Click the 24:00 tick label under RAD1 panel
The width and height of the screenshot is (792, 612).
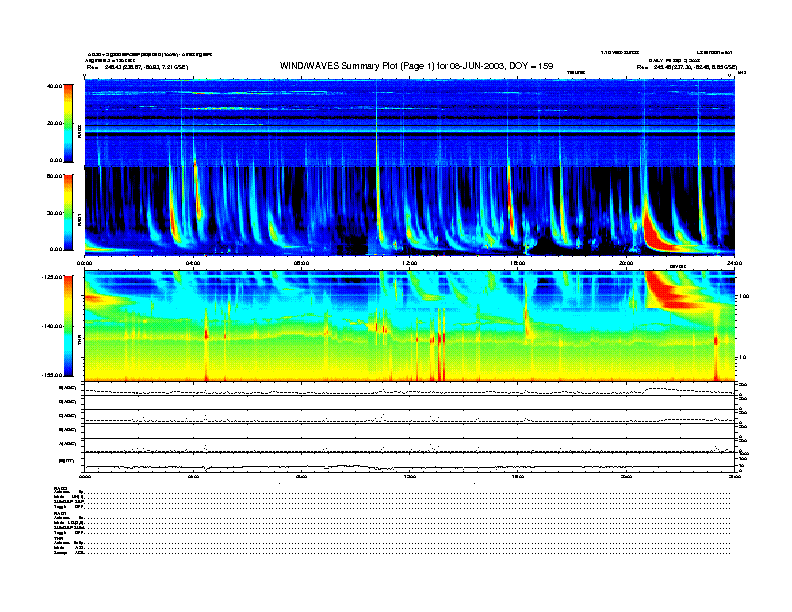click(x=734, y=263)
